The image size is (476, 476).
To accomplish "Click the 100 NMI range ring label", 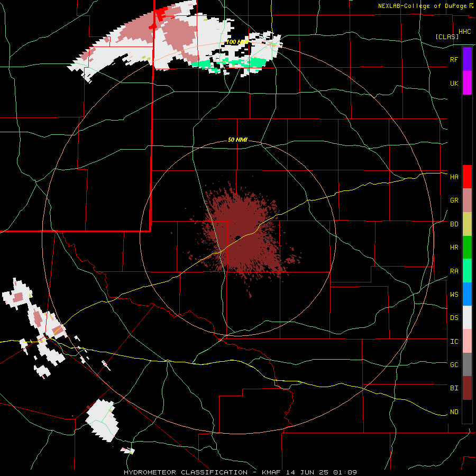I will click(x=237, y=42).
